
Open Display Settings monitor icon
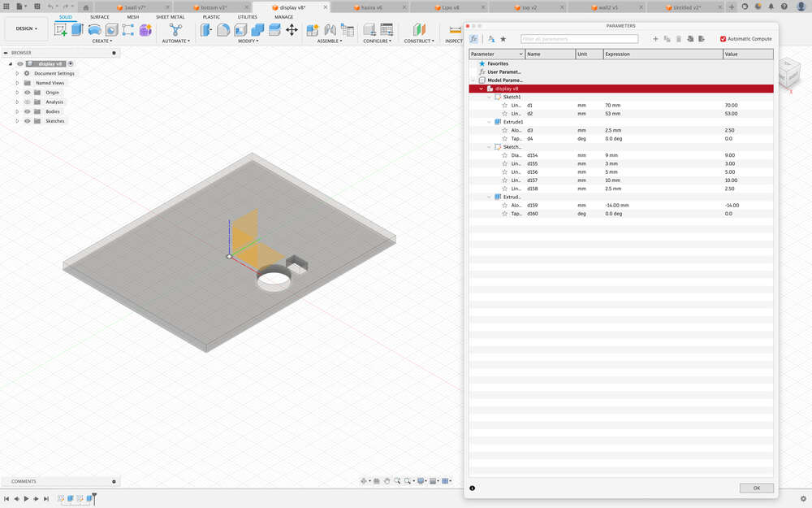[421, 481]
